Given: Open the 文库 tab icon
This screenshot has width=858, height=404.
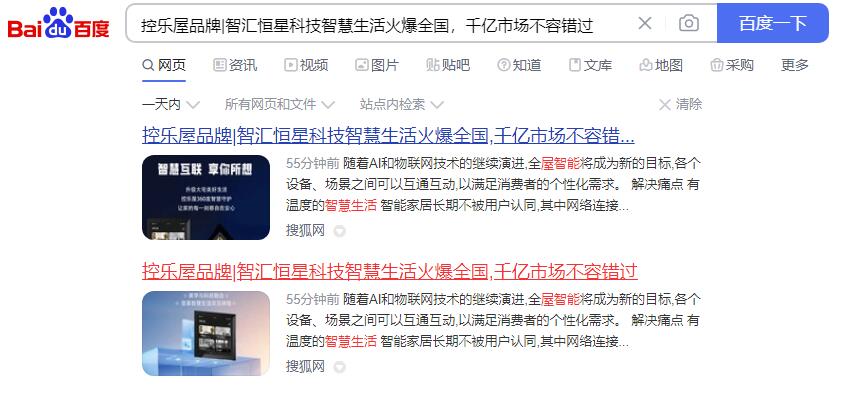Looking at the screenshot, I should point(575,65).
